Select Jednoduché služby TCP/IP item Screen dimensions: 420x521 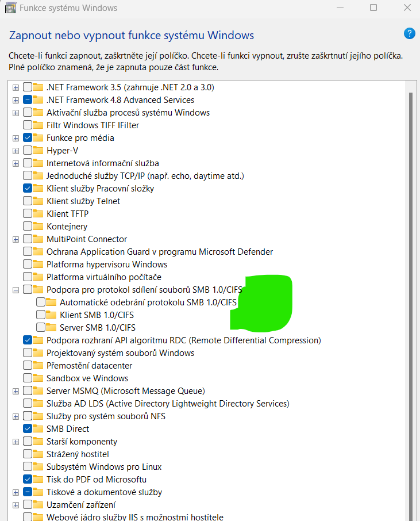point(145,176)
